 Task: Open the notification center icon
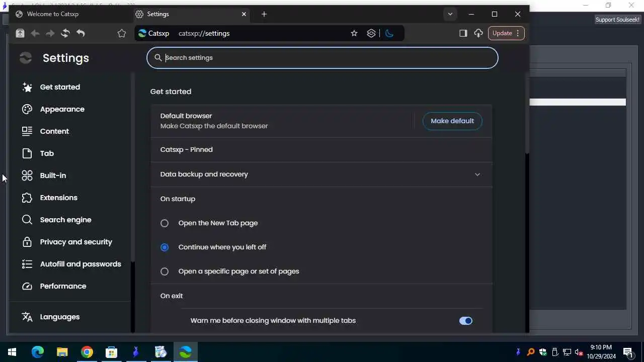point(628,352)
